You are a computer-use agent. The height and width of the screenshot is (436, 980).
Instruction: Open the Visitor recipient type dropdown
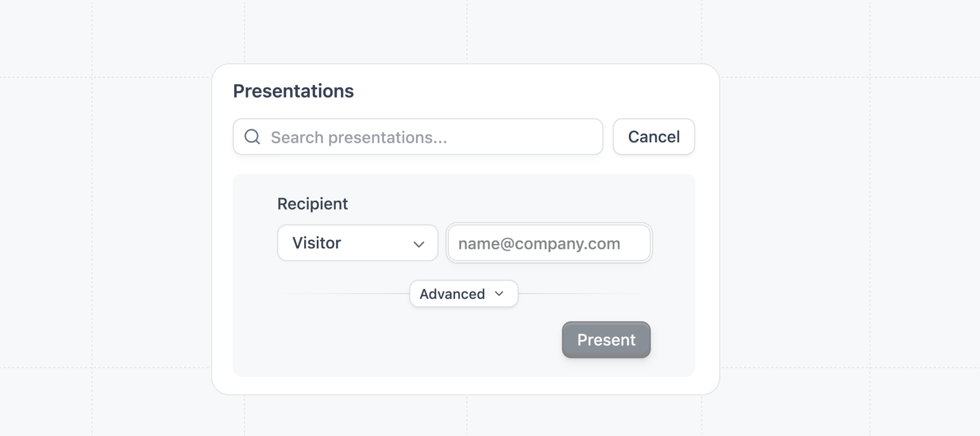pyautogui.click(x=357, y=243)
